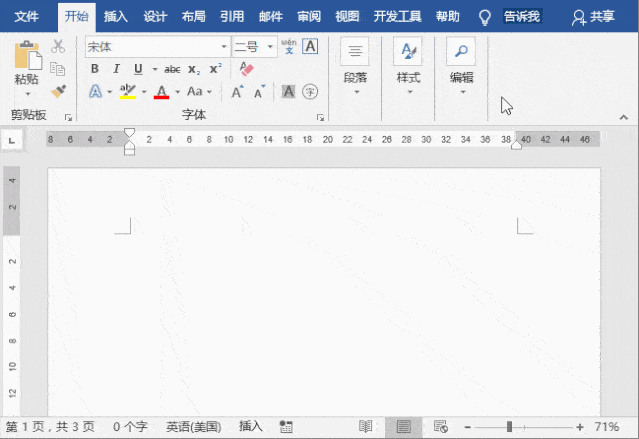The height and width of the screenshot is (439, 639).
Task: Click the macro recording status icon
Action: [286, 427]
